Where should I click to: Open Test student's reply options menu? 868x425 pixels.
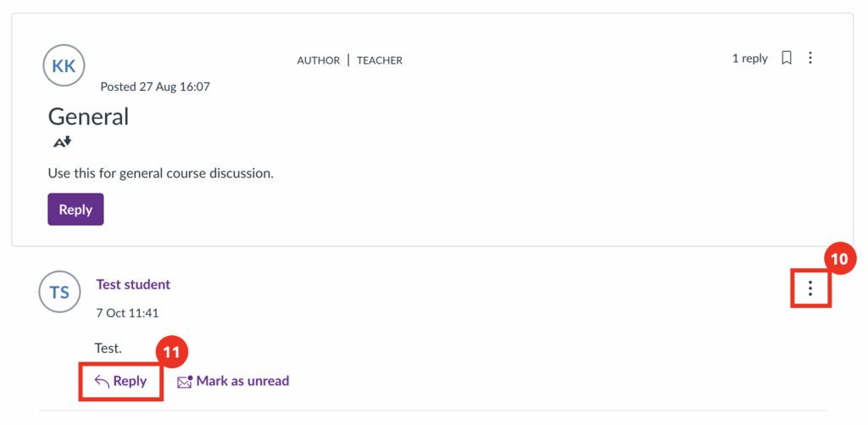(x=810, y=289)
